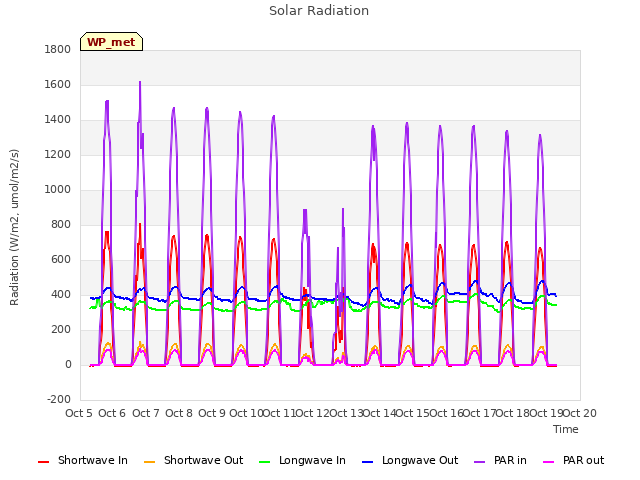The height and width of the screenshot is (480, 640).
Task: Click the 1200 y-axis tick label
Action: [x=58, y=155]
